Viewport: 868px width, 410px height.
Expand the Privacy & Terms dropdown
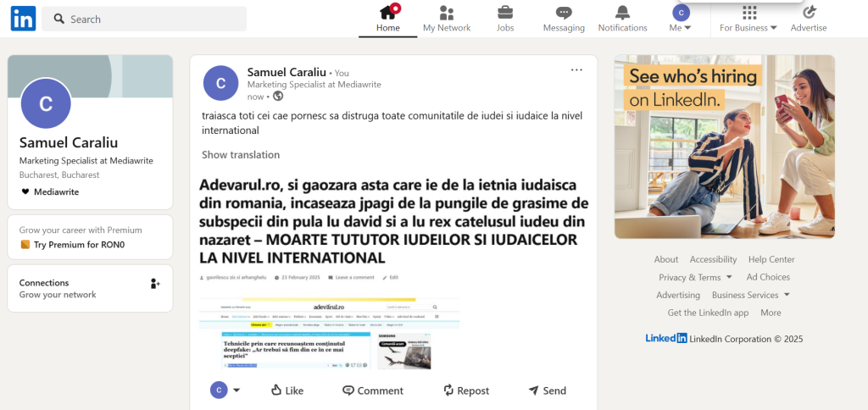(x=695, y=277)
